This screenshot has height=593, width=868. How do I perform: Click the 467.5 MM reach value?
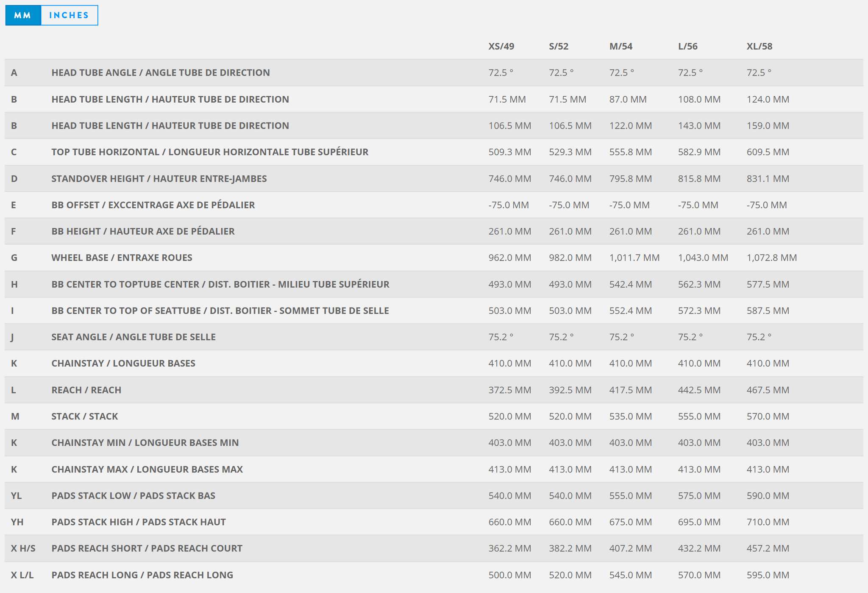[x=768, y=390]
